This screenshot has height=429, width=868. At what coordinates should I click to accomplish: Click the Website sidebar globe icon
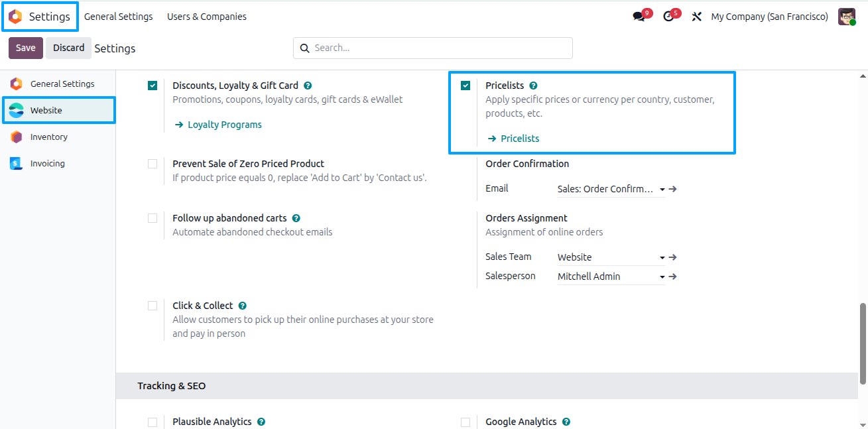pos(17,110)
